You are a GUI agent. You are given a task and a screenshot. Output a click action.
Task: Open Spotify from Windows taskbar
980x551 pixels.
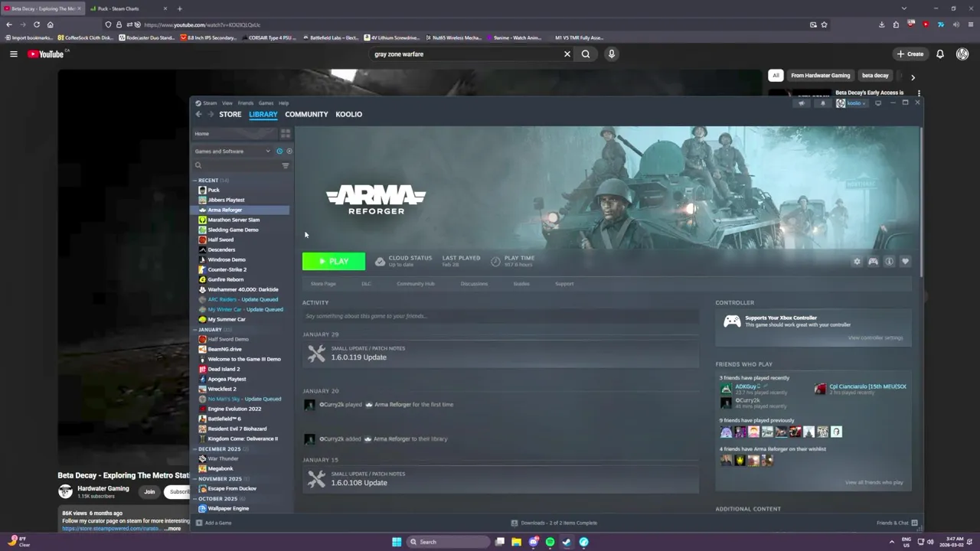(x=550, y=542)
